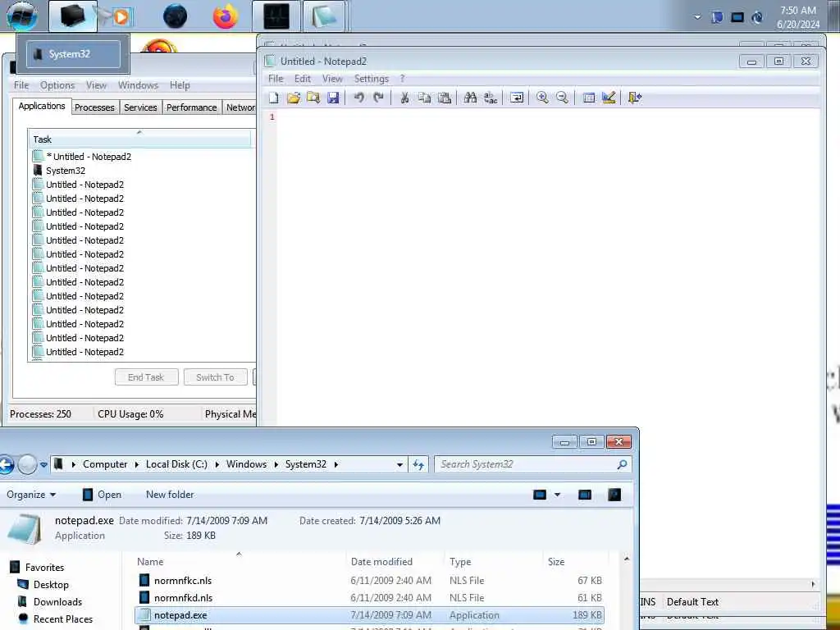Open Notepad2 View menu
Screen dimensions: 840x630
tap(332, 79)
